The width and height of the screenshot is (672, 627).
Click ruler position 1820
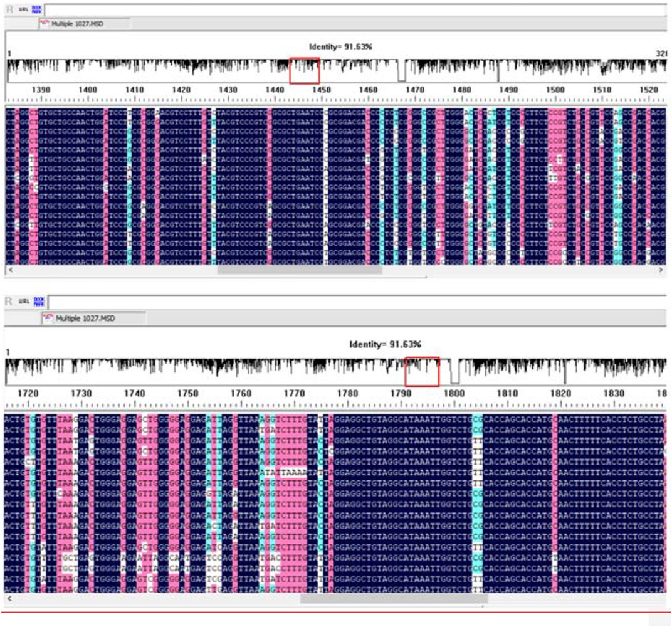click(x=560, y=393)
